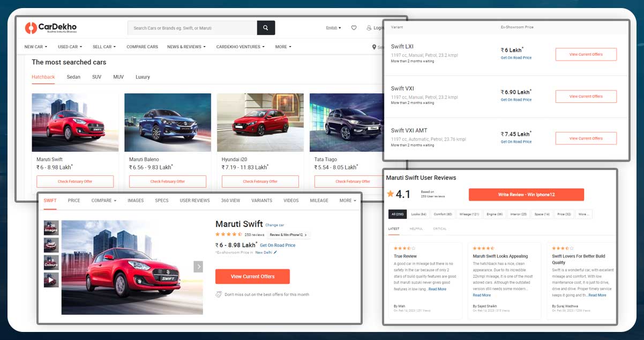Switch to SPECS tab
Screen dimensions: 644x340
(162, 201)
